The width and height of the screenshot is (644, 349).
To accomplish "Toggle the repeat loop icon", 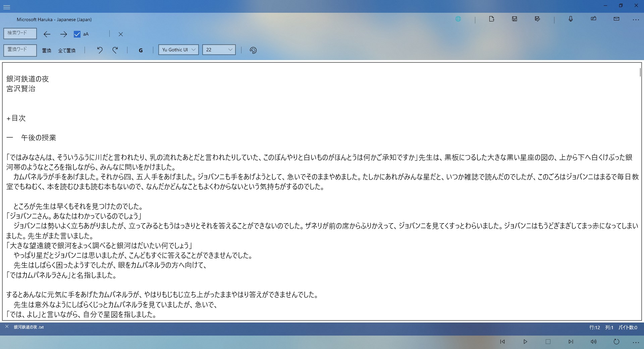I will click(616, 342).
